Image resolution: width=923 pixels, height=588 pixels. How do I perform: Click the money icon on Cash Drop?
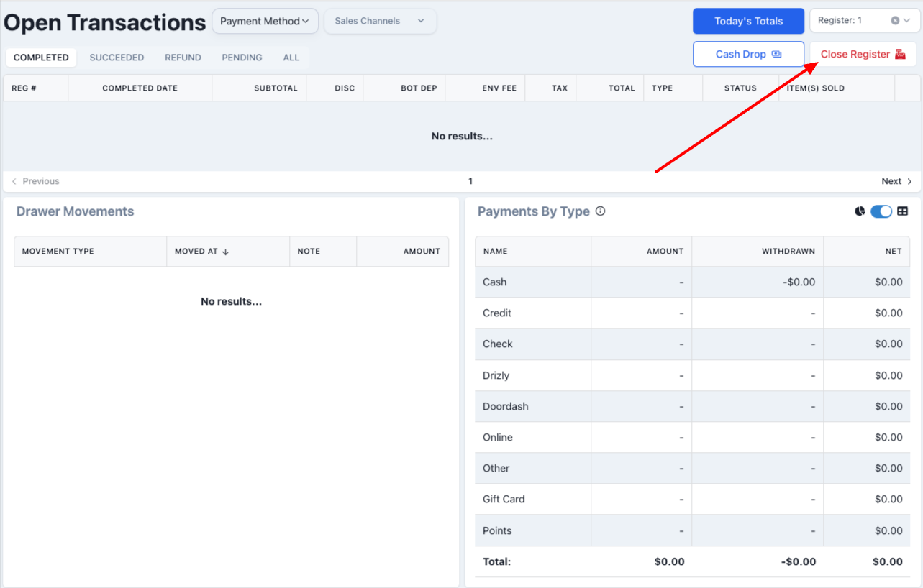point(776,55)
